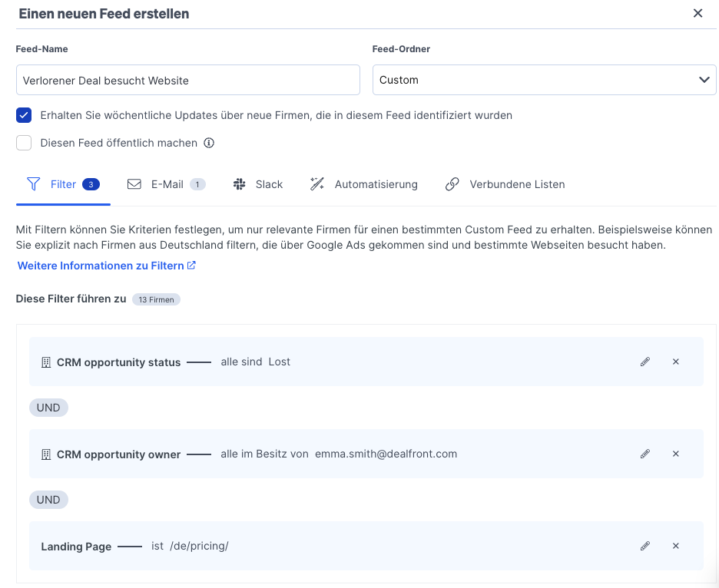Select the Filter funnel icon tab
Screen dimensions: 719x588
tap(34, 184)
